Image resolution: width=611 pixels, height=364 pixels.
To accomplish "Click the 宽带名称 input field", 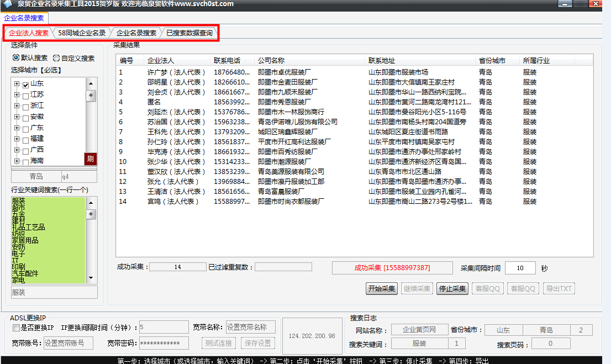I will 251,328.
